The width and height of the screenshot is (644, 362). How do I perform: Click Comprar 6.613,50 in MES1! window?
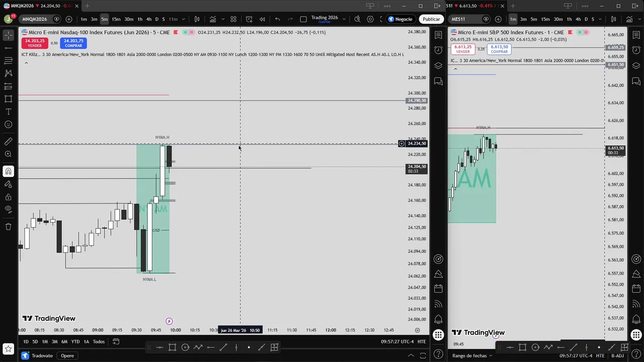[499, 49]
